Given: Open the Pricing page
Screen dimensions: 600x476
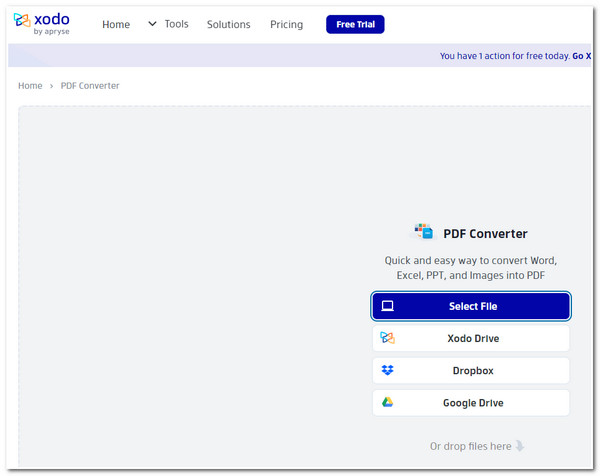Looking at the screenshot, I should pos(286,24).
